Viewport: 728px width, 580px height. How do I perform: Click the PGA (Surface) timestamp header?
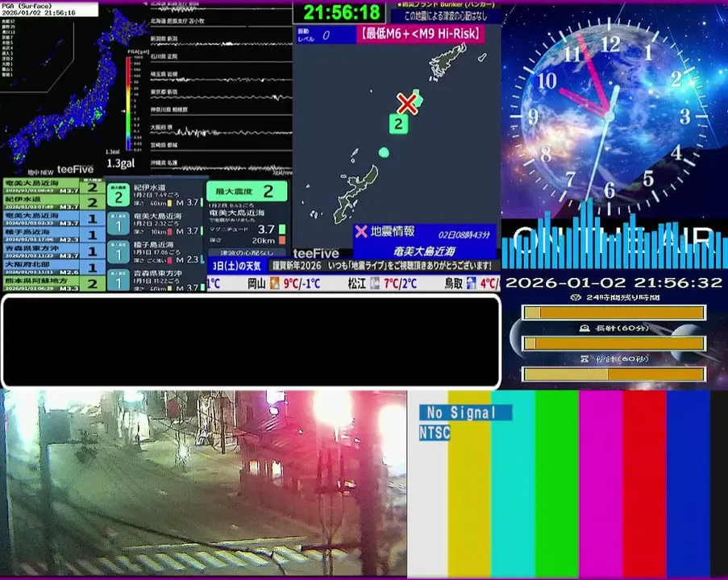pos(49,10)
